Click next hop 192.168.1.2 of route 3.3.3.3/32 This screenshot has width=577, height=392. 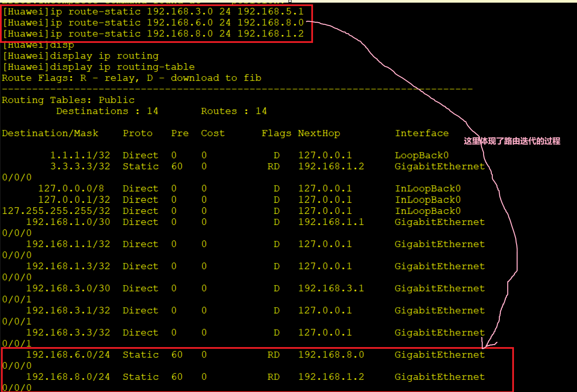tap(331, 167)
